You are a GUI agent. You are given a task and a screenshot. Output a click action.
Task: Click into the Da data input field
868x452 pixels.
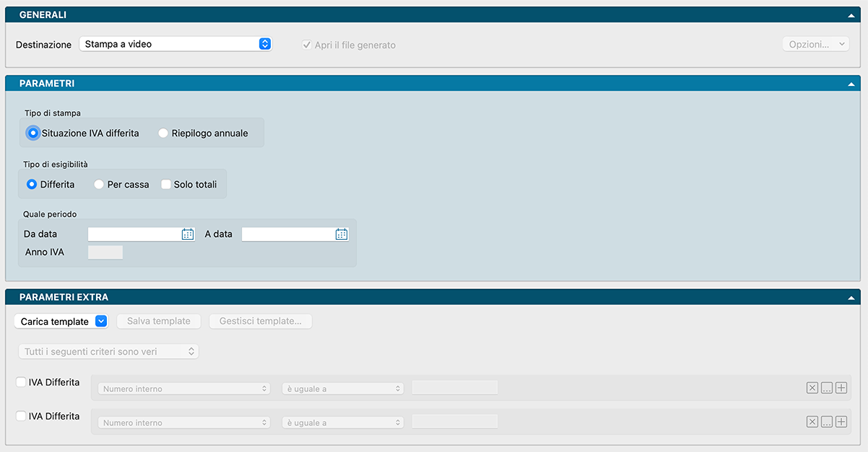(134, 234)
